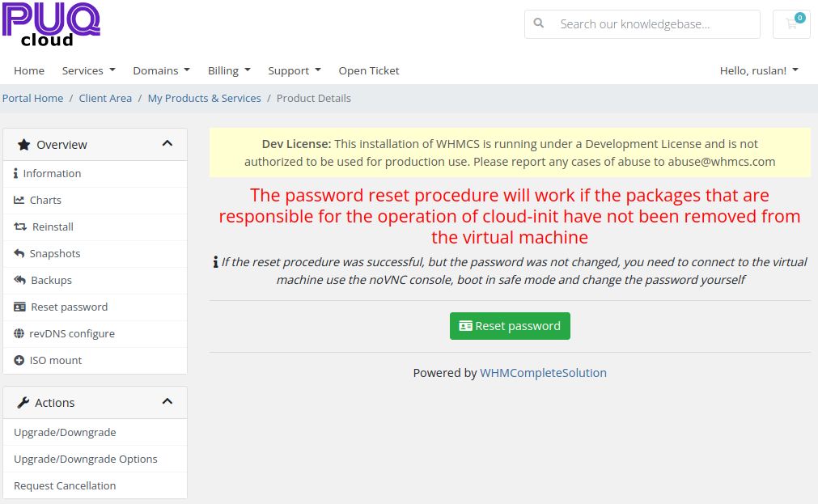Go to Home in the navbar
This screenshot has height=504, width=818.
29,70
